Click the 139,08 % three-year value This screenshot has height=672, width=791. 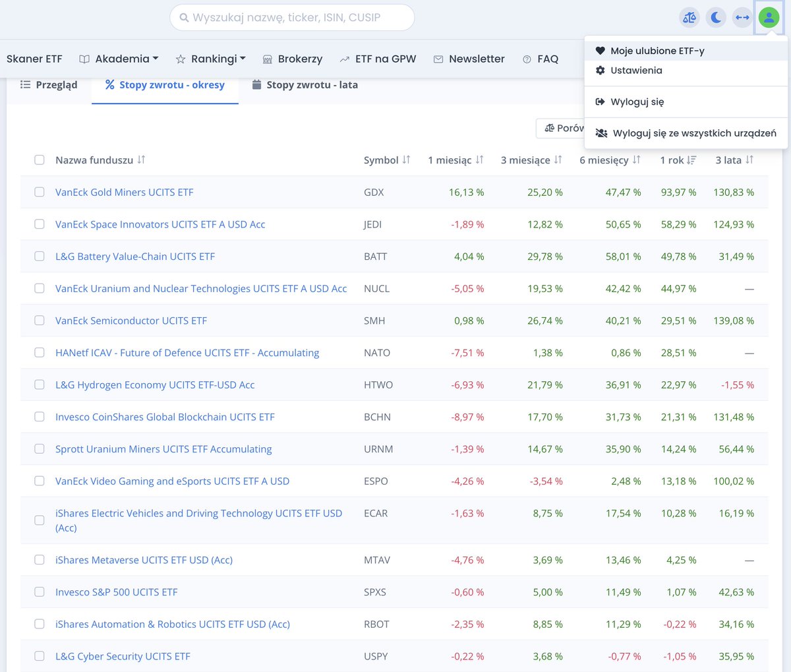pos(734,321)
